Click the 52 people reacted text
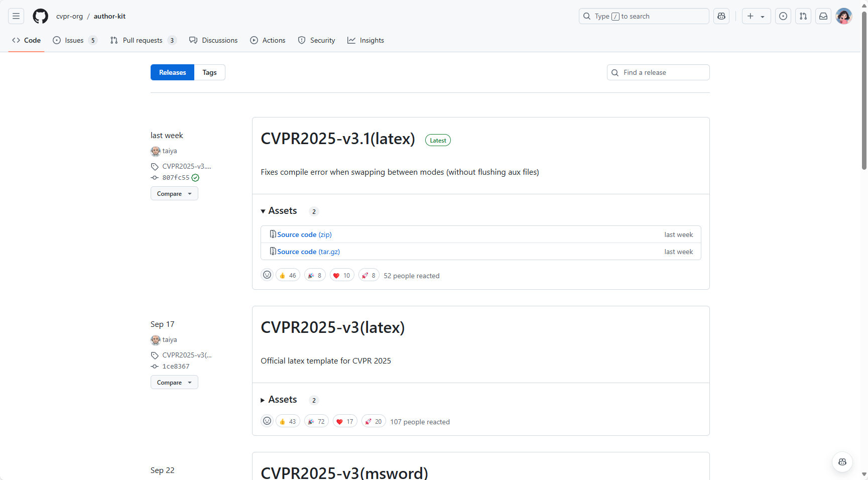The height and width of the screenshot is (480, 868). point(412,276)
